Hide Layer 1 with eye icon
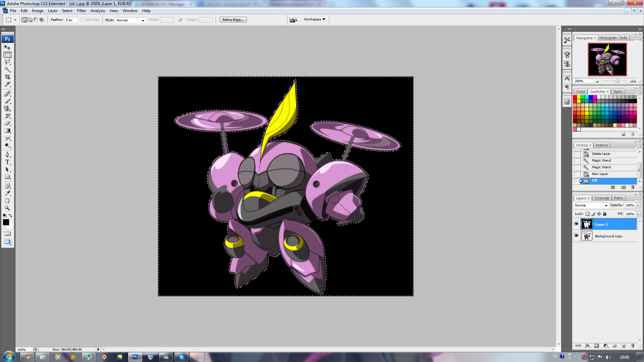The image size is (644, 362). 576,224
